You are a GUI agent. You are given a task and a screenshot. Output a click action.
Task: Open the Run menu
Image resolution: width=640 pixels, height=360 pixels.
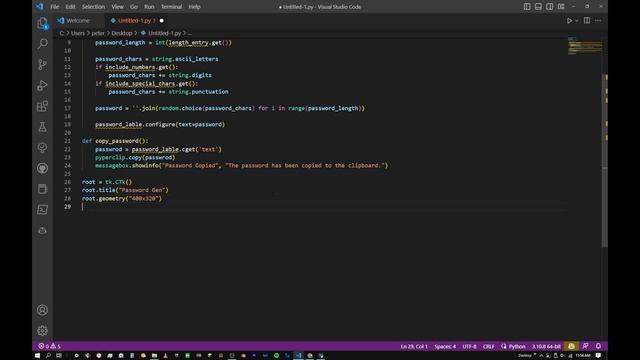(x=149, y=7)
